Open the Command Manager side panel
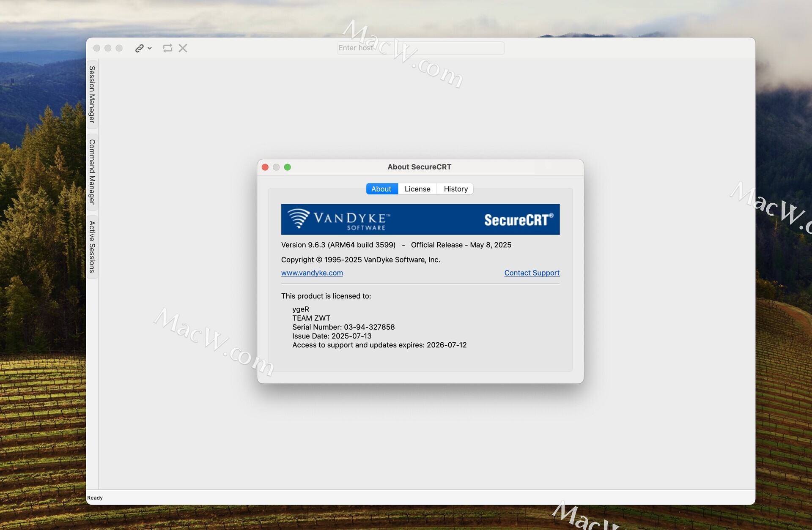This screenshot has width=812, height=530. tap(92, 172)
